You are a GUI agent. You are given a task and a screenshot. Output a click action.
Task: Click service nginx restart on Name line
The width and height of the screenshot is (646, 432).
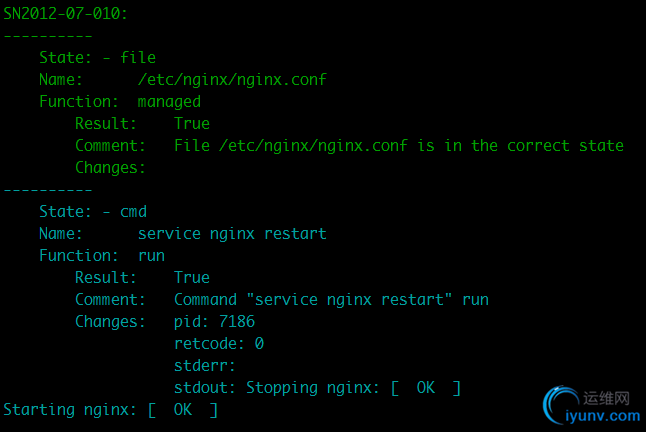point(232,234)
